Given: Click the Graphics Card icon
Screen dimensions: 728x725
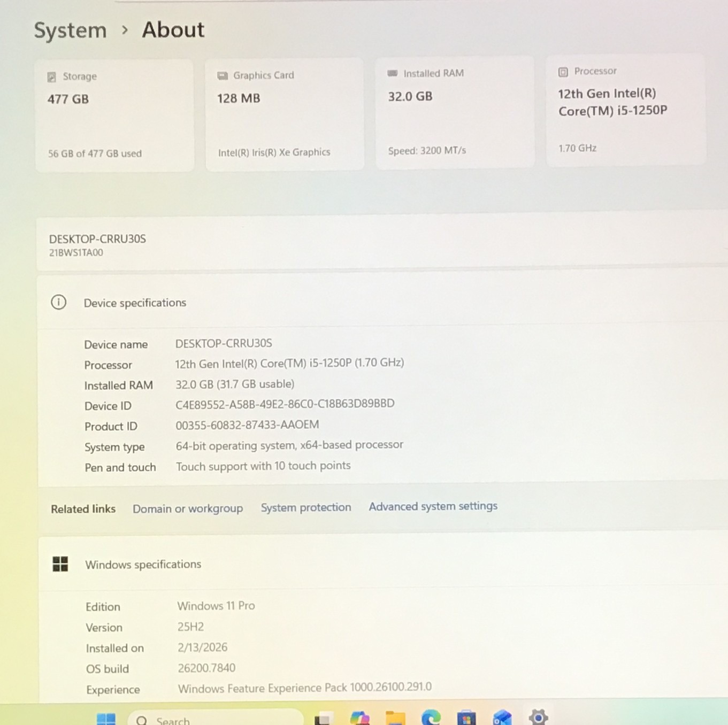Looking at the screenshot, I should point(223,75).
